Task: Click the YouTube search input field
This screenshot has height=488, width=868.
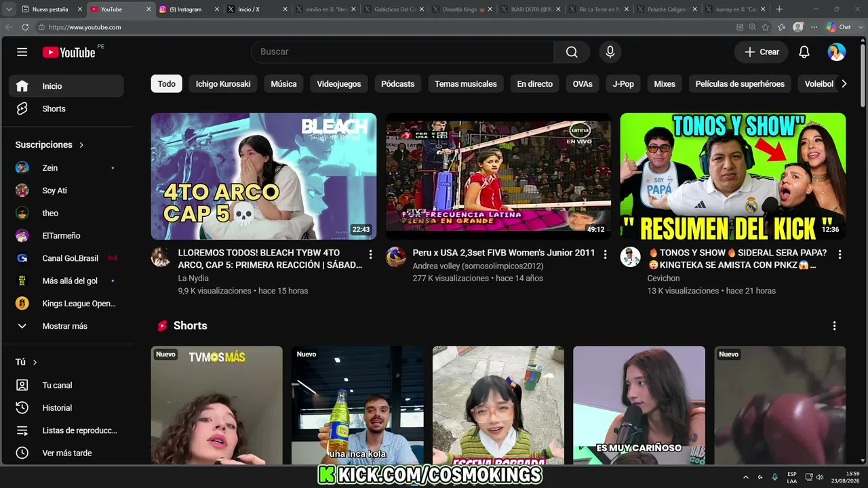Action: (403, 52)
